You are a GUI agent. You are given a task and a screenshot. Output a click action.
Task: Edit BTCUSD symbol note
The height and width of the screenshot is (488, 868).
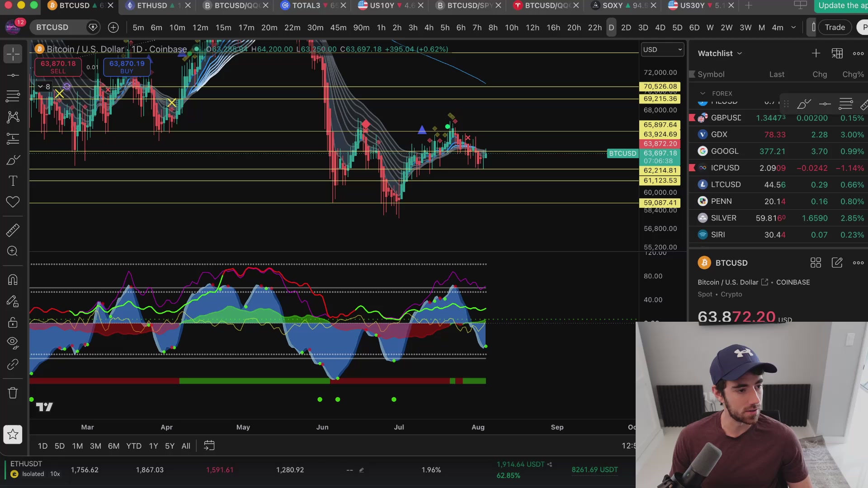pyautogui.click(x=837, y=263)
